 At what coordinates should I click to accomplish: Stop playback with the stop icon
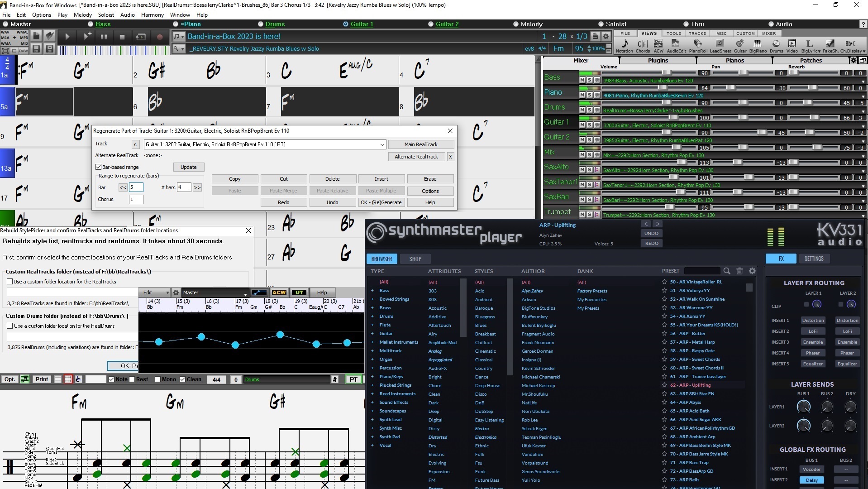coord(122,37)
